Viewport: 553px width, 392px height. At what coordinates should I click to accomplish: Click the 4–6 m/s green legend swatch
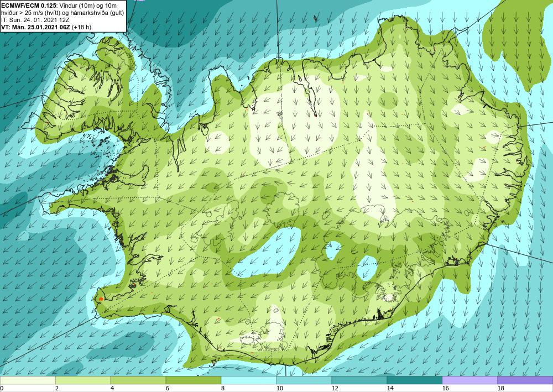138,380
